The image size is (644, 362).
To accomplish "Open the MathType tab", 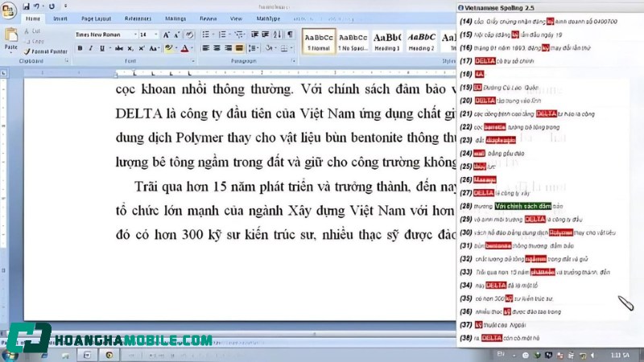I will 268,19.
